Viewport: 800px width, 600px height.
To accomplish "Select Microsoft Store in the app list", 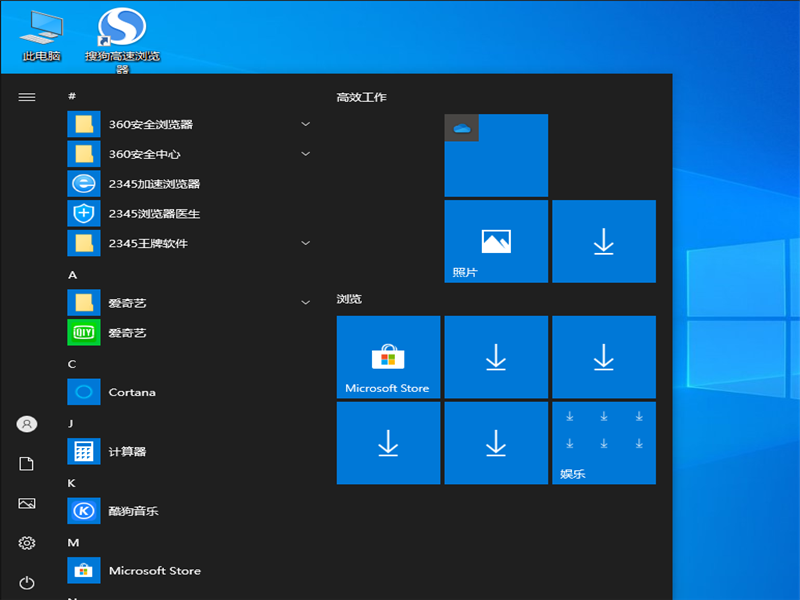I will (x=150, y=571).
